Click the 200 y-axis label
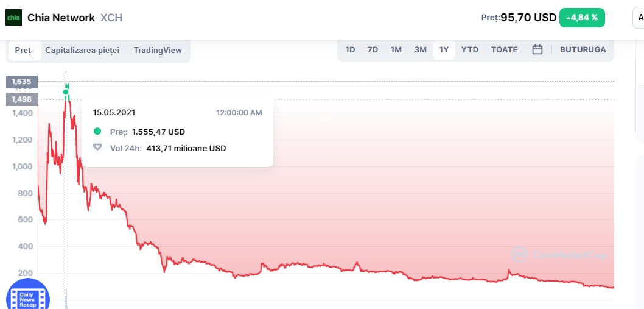The width and height of the screenshot is (644, 309). click(x=26, y=273)
